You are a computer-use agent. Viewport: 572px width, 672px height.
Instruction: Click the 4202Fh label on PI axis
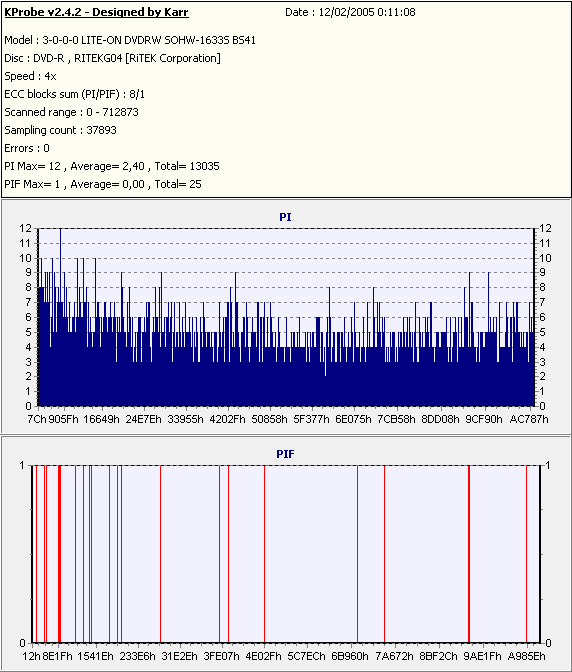pyautogui.click(x=227, y=419)
